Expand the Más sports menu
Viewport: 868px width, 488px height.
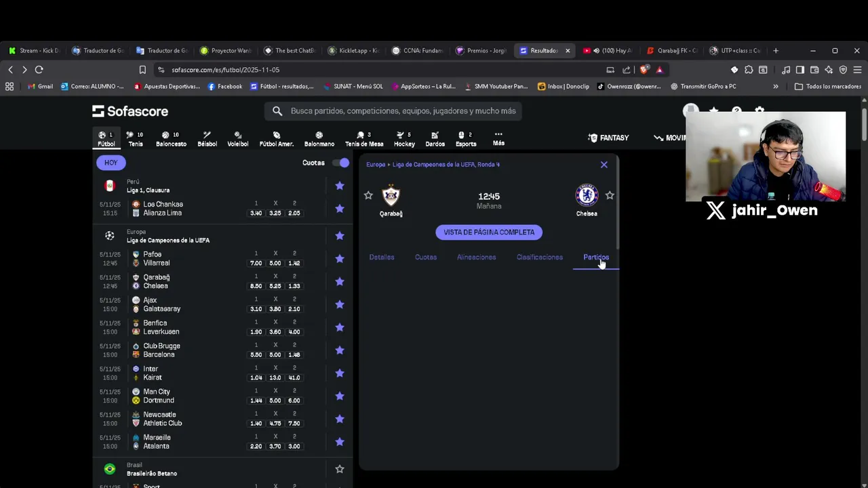click(x=498, y=138)
